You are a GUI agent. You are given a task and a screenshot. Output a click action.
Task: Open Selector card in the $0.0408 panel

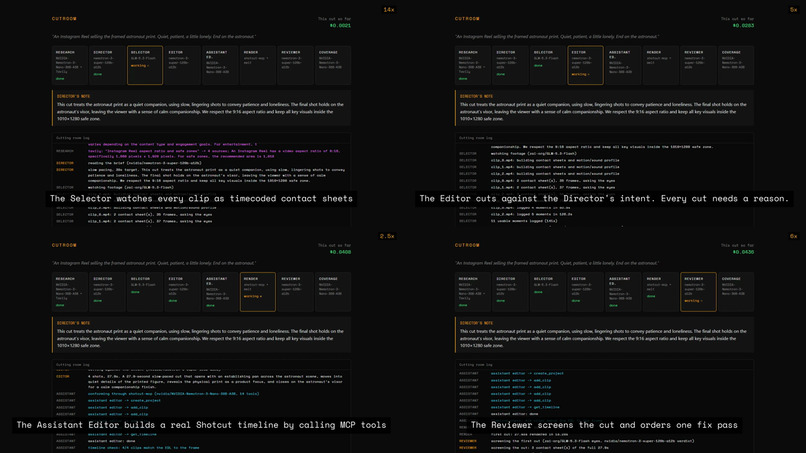145,292
